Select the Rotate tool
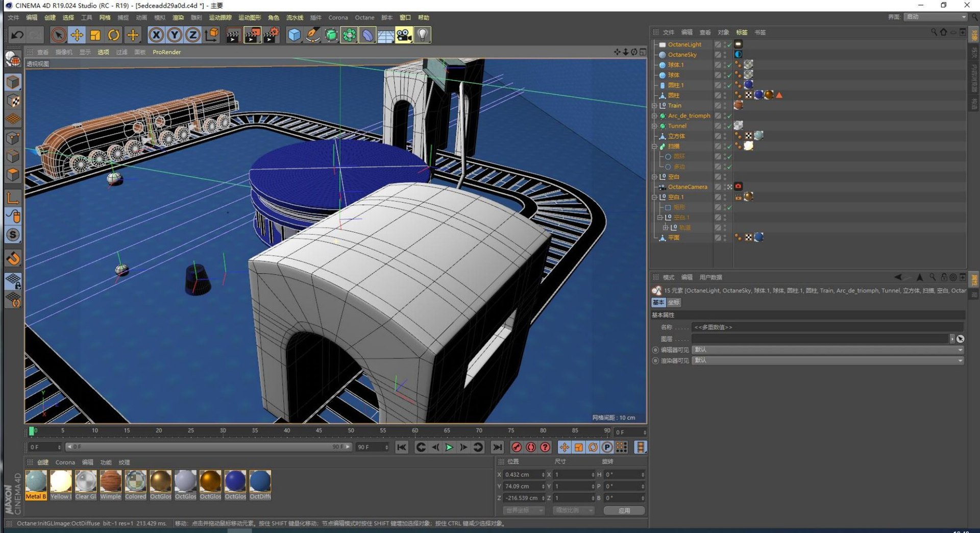This screenshot has width=980, height=533. click(114, 35)
